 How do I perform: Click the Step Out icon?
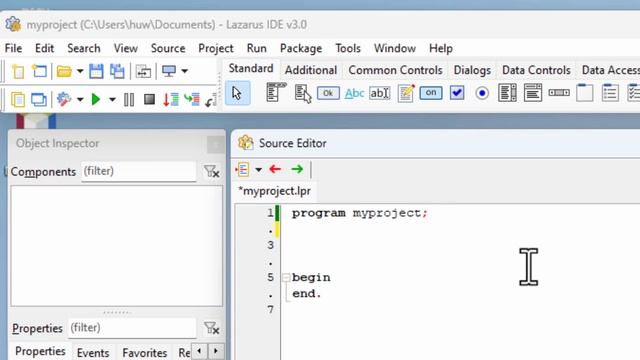(211, 100)
